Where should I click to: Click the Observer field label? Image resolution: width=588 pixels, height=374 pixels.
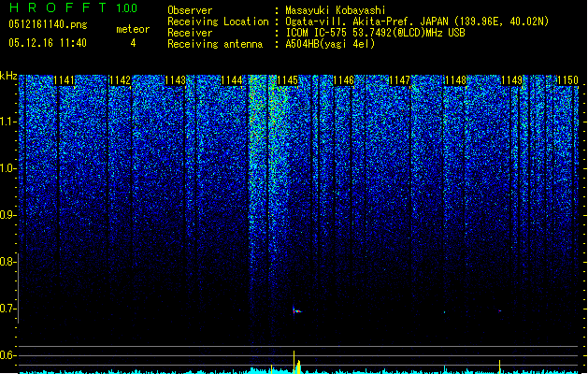pos(190,10)
